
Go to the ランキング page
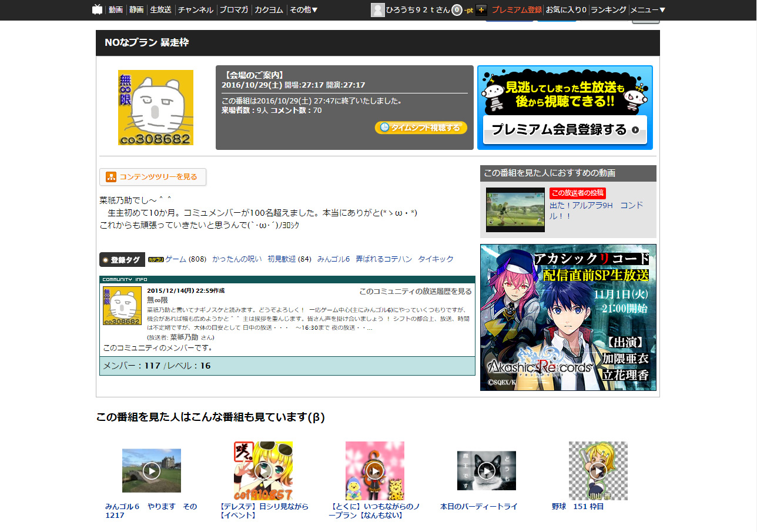608,10
